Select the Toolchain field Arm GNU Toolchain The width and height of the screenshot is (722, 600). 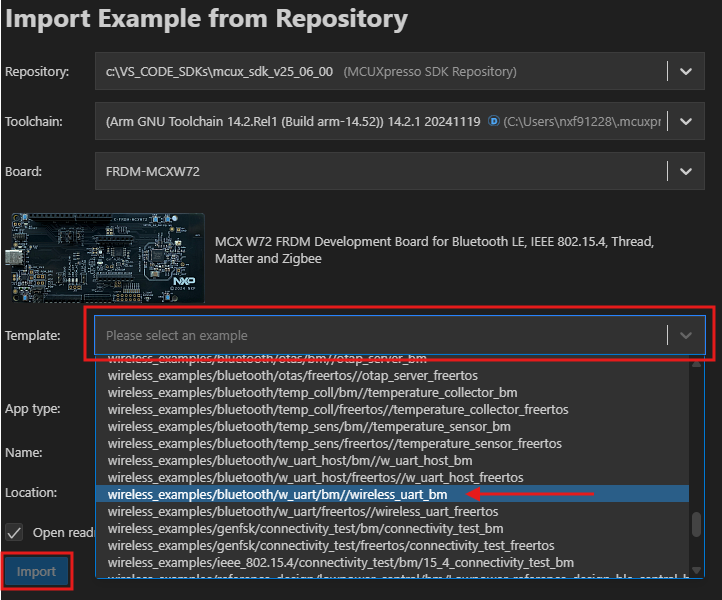tap(400, 122)
